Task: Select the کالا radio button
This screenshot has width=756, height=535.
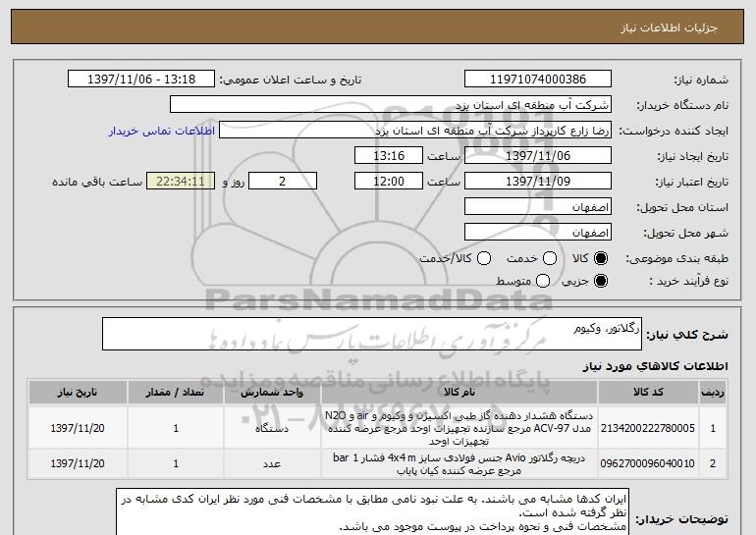Action: tap(601, 258)
